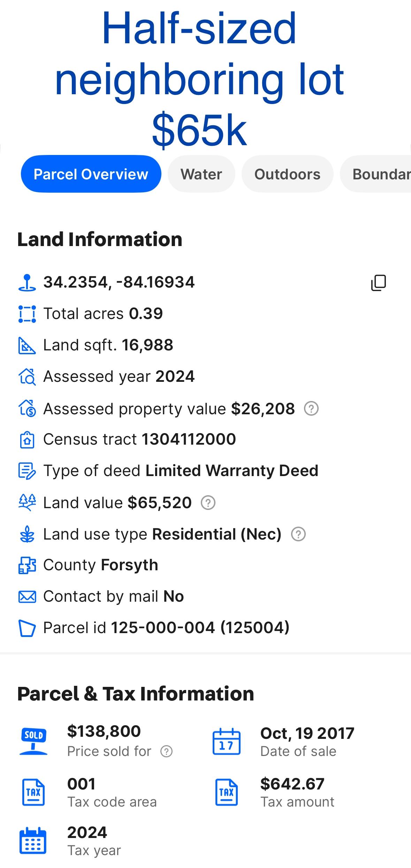Select coordinates text 34.2354, -84.16934
Image resolution: width=411 pixels, height=868 pixels.
[x=119, y=282]
